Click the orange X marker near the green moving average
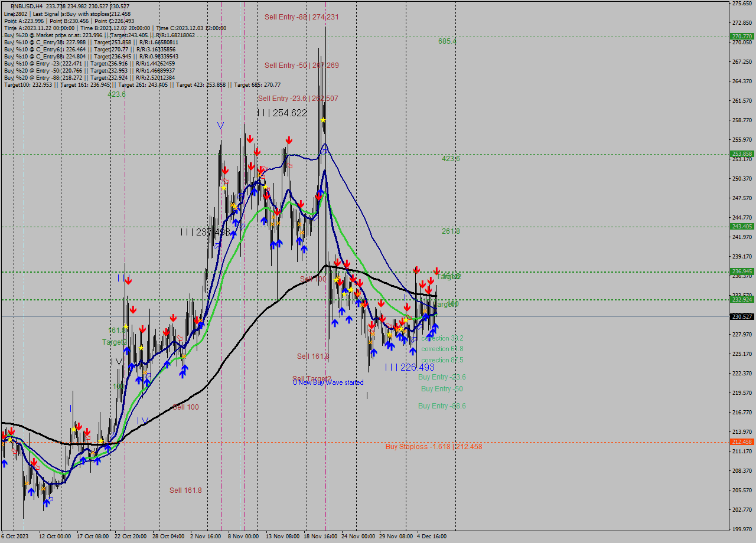 click(x=93, y=452)
